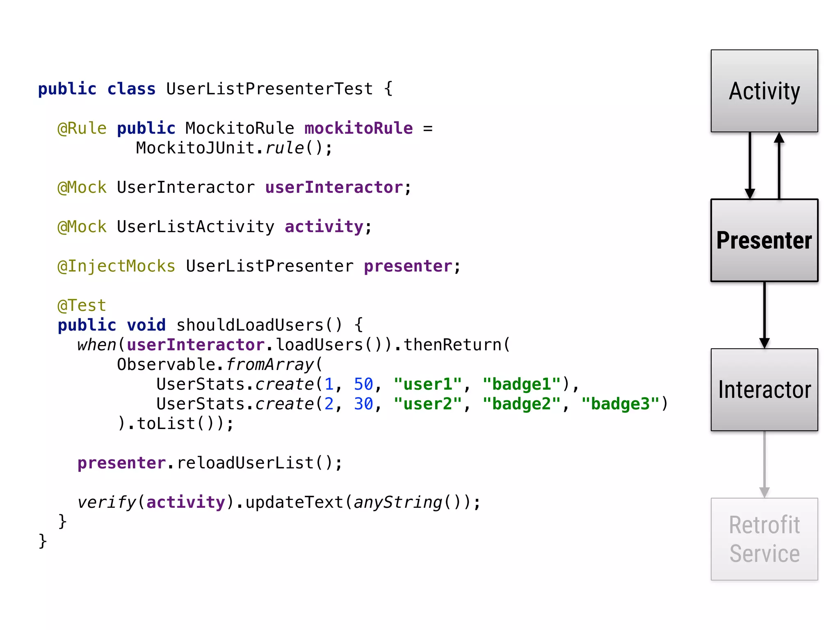
Task: Click the "user1" string literal
Action: click(427, 384)
